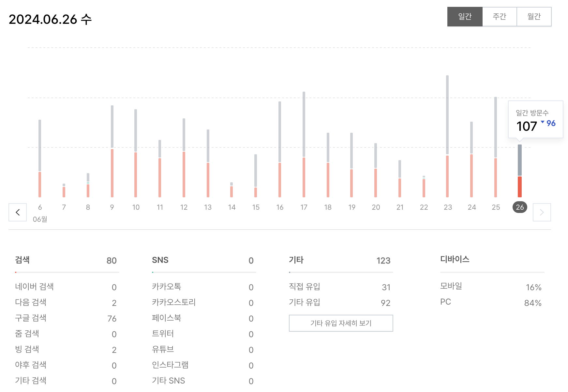568x392 pixels.
Task: Click the 일간 방문수 tooltip card
Action: click(x=536, y=119)
